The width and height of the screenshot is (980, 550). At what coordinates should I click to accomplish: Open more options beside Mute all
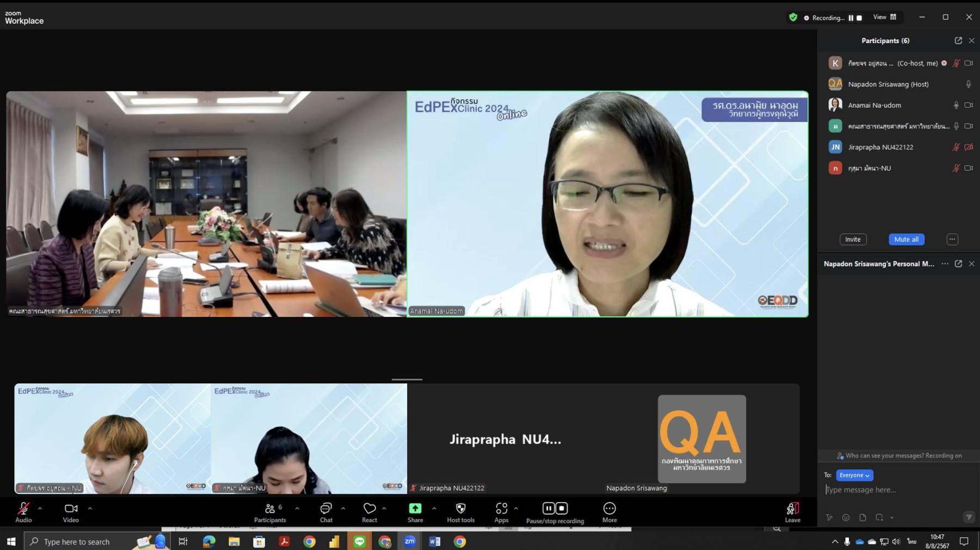[952, 239]
